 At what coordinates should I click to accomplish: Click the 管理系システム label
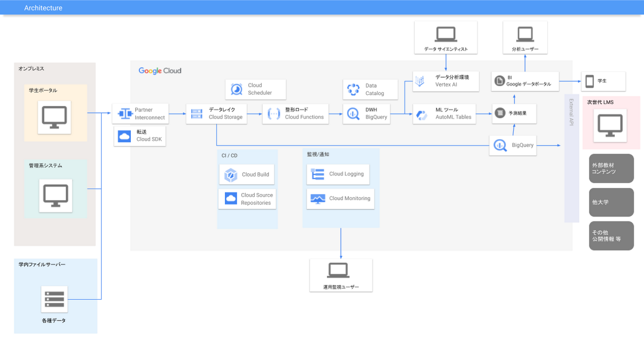(x=46, y=165)
